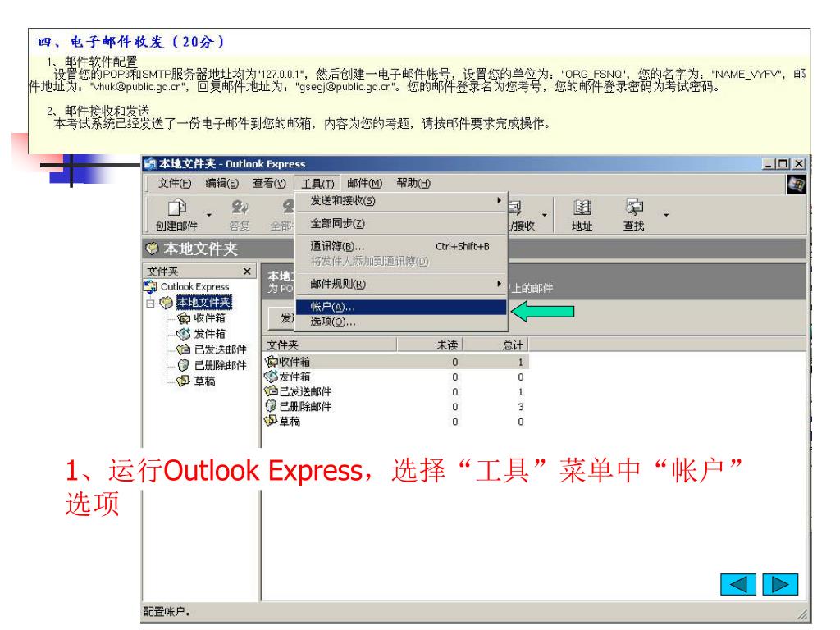The width and height of the screenshot is (840, 630).
Task: Select 发件箱 in folder tree
Action: tap(209, 335)
